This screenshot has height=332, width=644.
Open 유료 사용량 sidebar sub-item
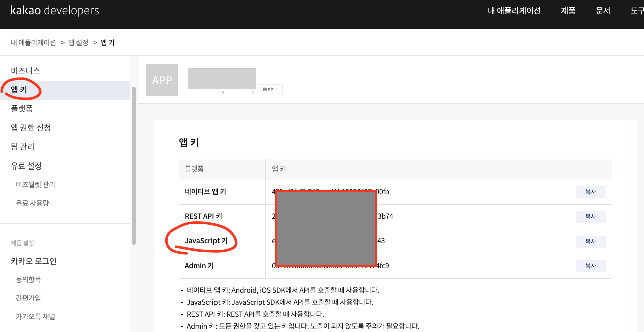pyautogui.click(x=32, y=203)
